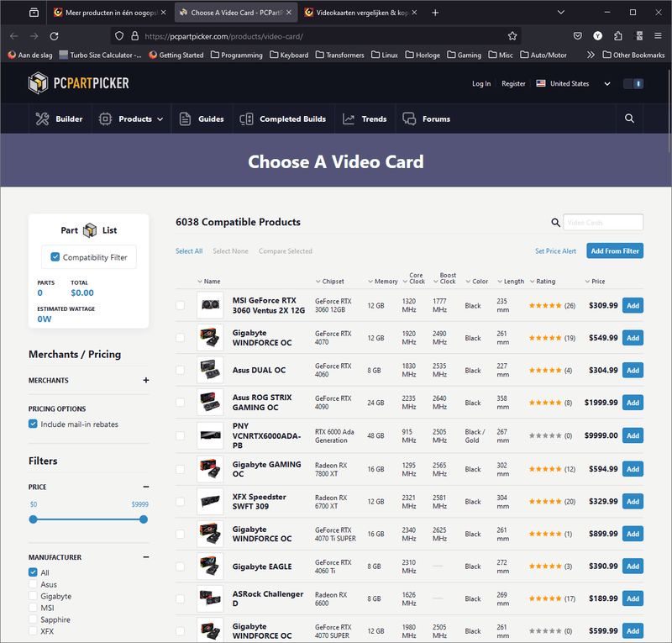Image resolution: width=672 pixels, height=643 pixels.
Task: Uncheck Include mail-in rebates
Action: tap(33, 424)
